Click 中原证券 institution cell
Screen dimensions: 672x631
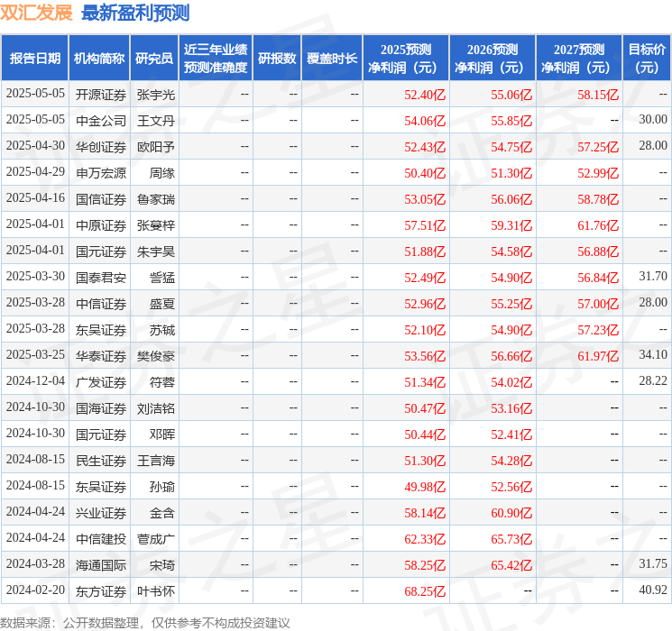click(x=101, y=225)
